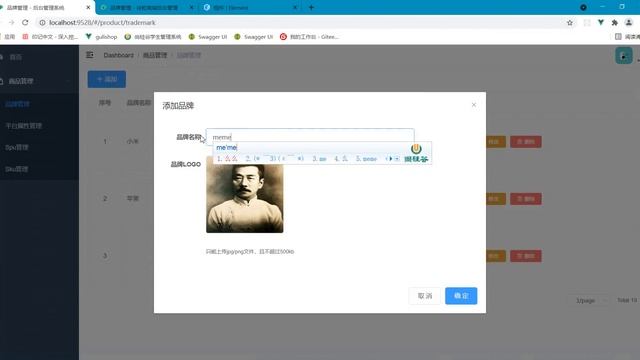Close the first active browser tab
This screenshot has height=360, width=640.
coord(88,7)
